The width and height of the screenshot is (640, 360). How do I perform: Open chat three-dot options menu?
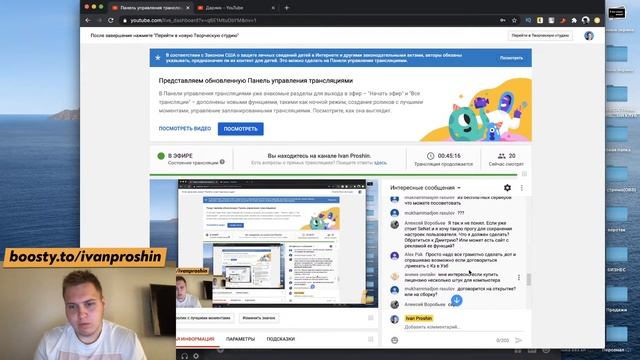click(521, 188)
